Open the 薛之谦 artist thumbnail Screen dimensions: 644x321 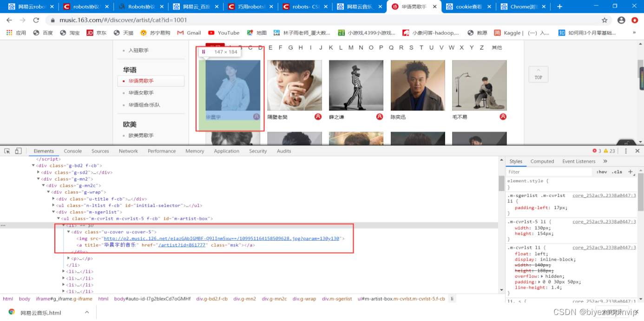(x=356, y=85)
